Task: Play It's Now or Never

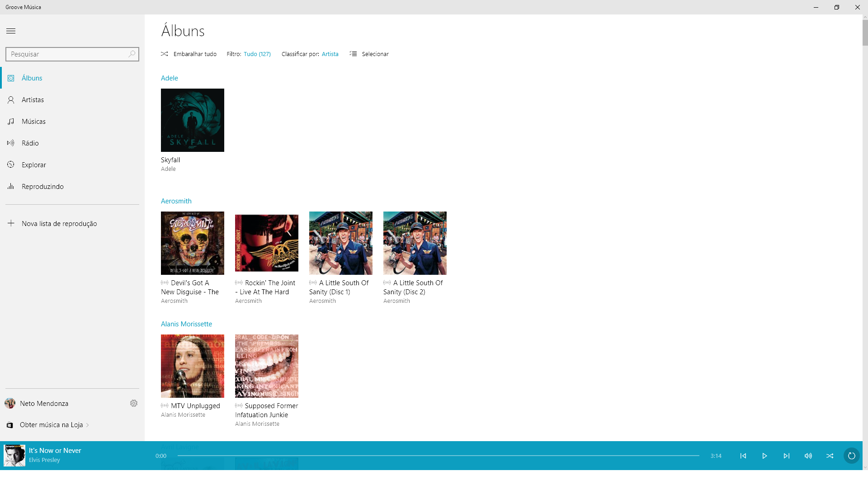Action: tap(764, 456)
